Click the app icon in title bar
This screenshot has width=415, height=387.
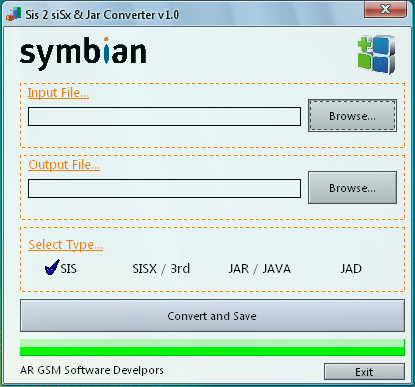14,15
